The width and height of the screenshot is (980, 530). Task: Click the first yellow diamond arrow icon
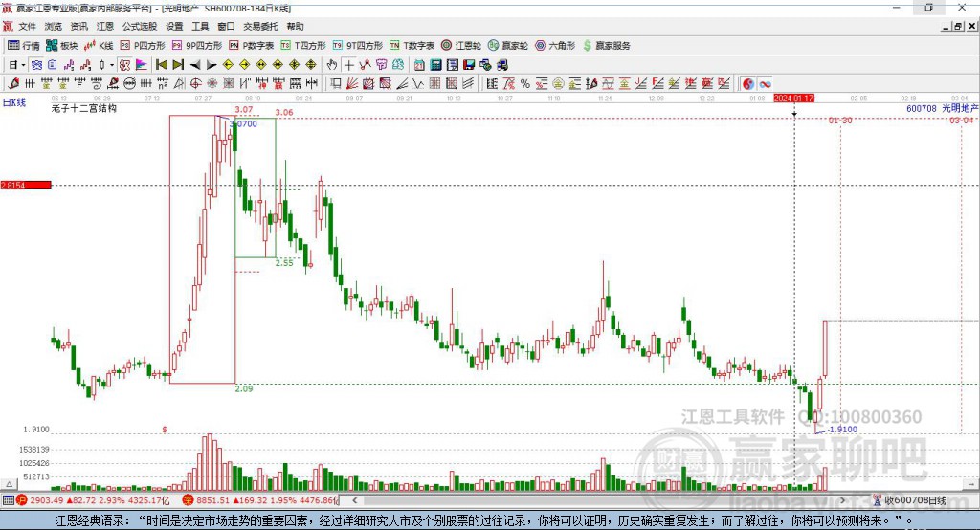[228, 65]
